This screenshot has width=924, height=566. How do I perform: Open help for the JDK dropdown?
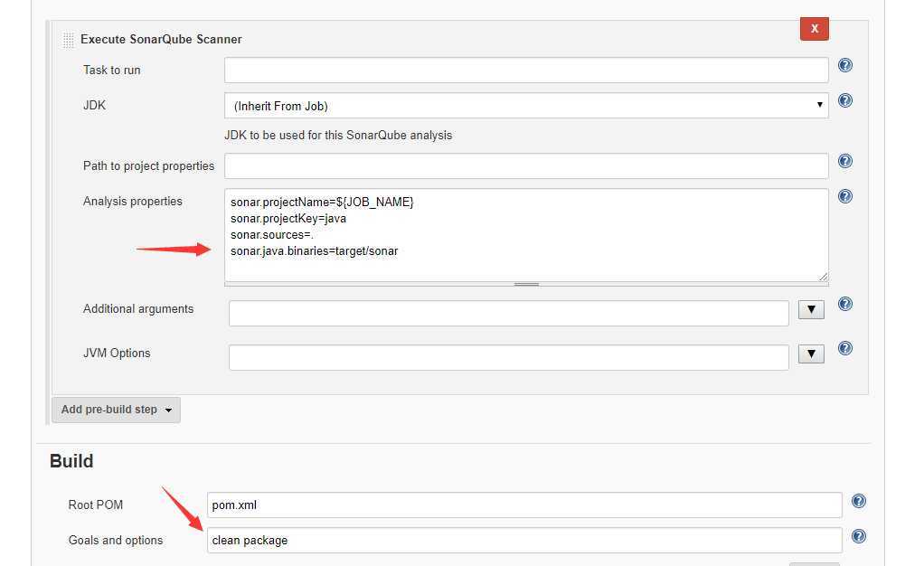click(x=845, y=100)
